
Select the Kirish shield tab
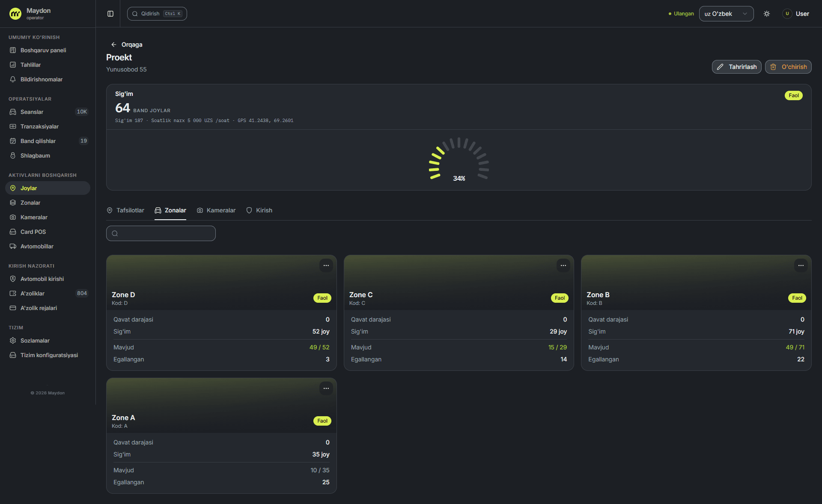pos(259,210)
